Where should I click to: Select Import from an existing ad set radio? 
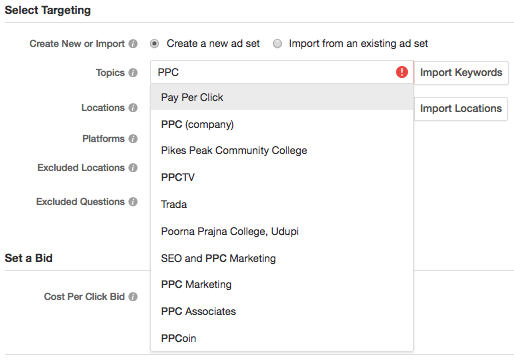pyautogui.click(x=277, y=44)
